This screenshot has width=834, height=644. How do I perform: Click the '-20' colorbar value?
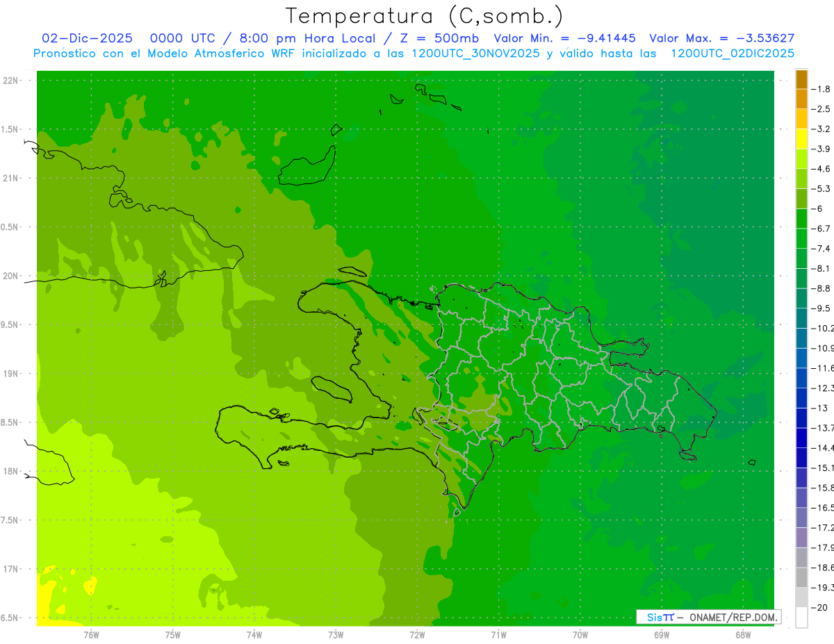pos(819,608)
